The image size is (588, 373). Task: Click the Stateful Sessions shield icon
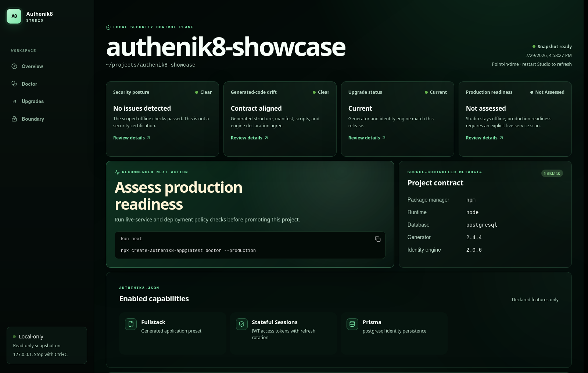242,324
